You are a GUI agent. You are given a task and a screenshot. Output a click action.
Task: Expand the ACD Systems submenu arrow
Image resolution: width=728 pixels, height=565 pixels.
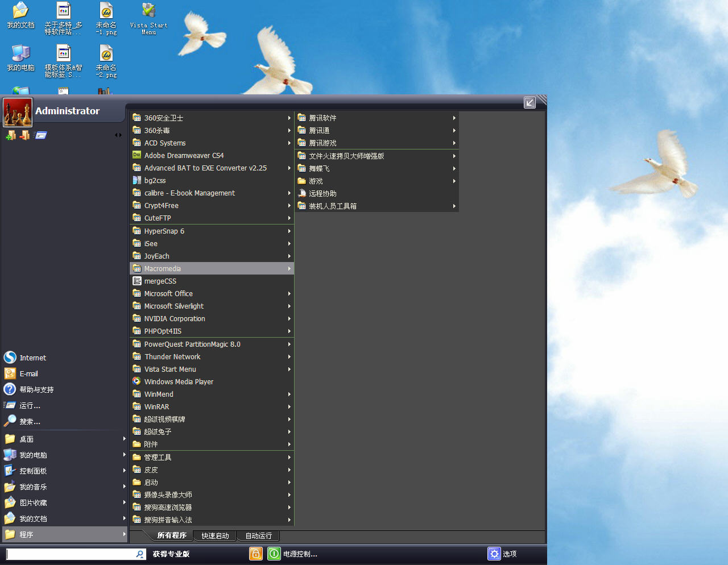289,143
